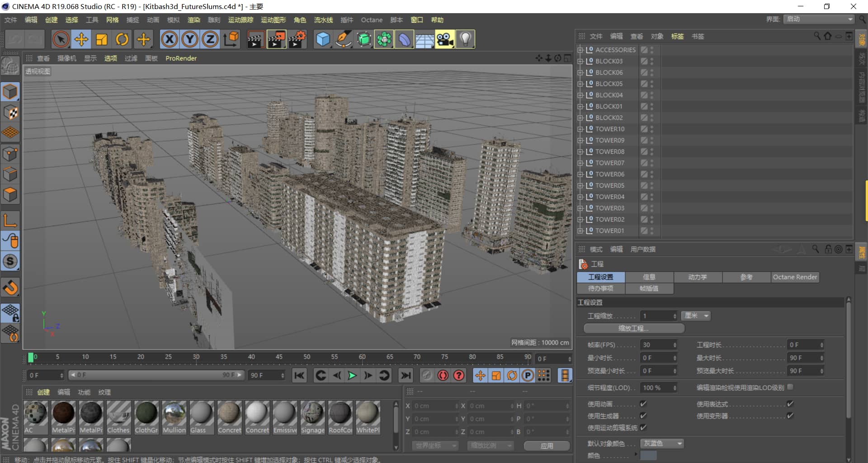Add a Camera object
Screen dimensions: 868x463
click(x=445, y=39)
